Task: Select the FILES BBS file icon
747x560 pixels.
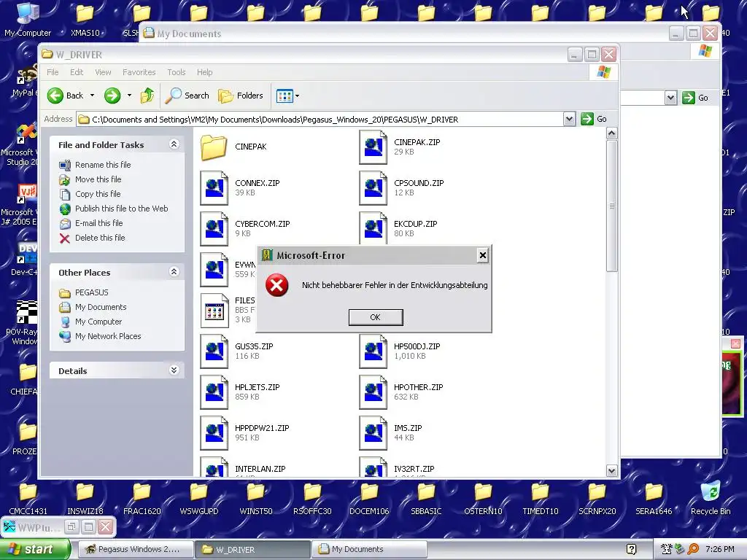Action: pyautogui.click(x=214, y=311)
